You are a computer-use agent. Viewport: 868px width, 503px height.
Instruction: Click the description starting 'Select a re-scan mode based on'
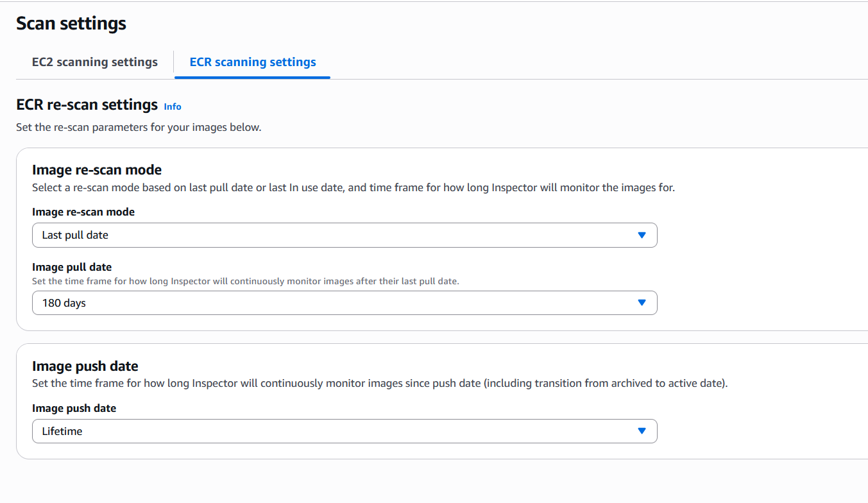tap(353, 188)
